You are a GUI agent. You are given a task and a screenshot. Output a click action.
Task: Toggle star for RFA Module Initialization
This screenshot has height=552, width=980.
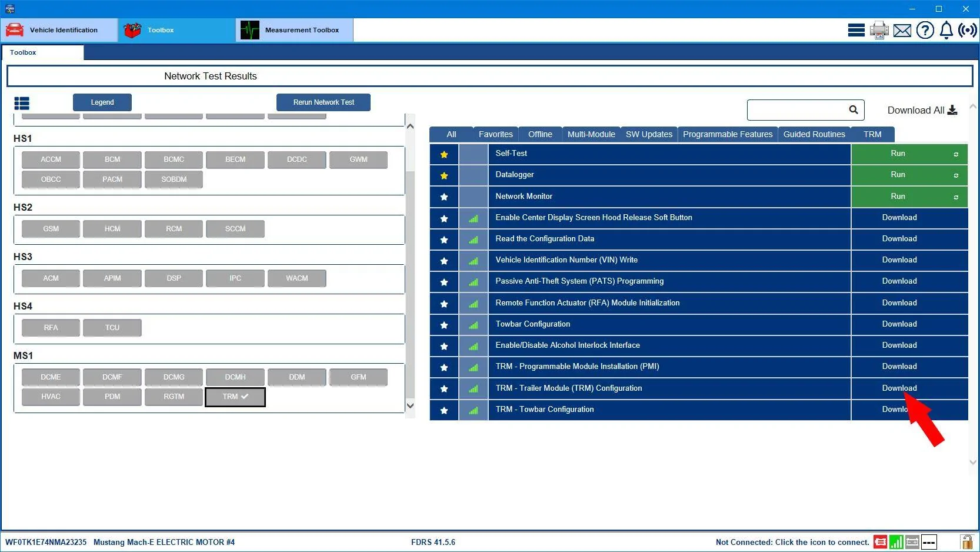pos(444,304)
